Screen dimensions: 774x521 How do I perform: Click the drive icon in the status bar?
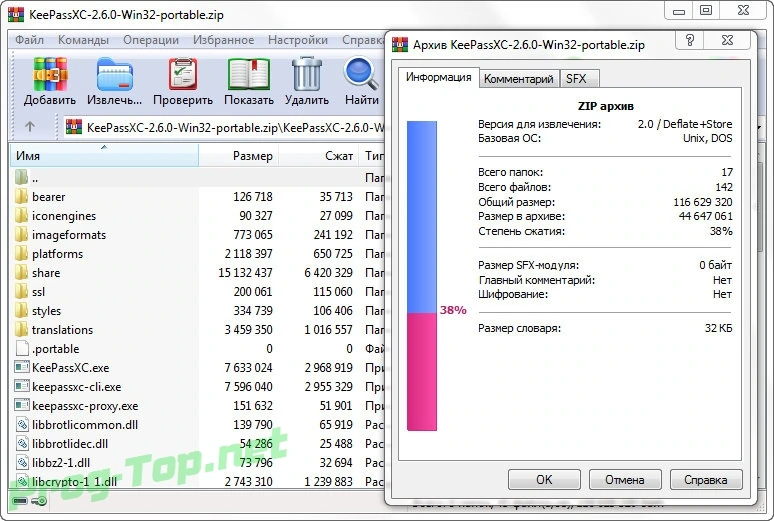[x=20, y=501]
